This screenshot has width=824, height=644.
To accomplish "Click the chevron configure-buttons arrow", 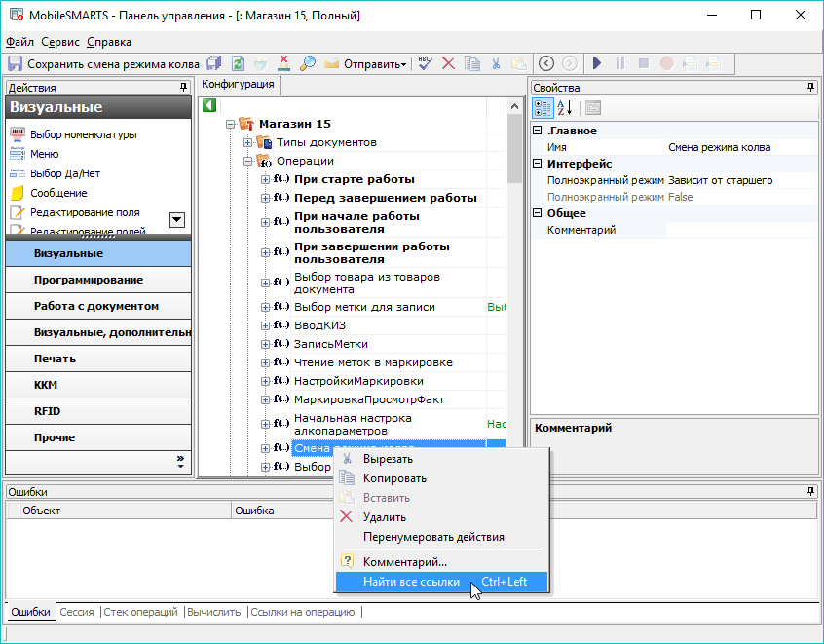I will pos(180,462).
